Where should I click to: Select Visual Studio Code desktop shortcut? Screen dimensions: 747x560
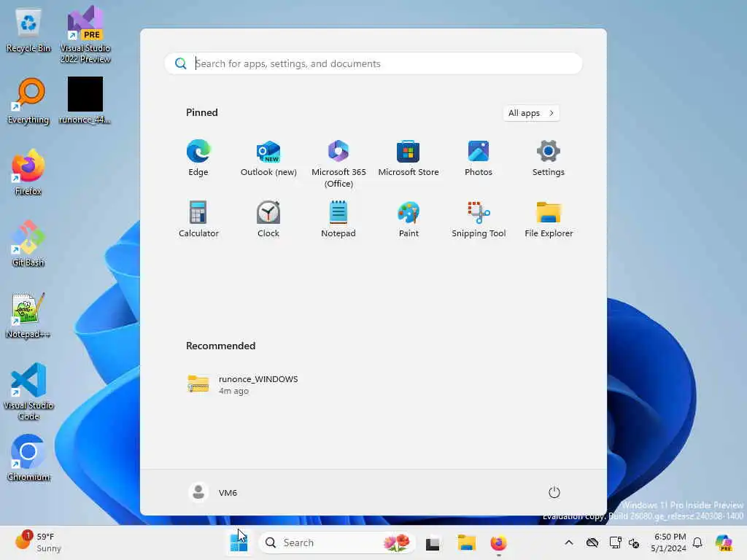pos(28,392)
